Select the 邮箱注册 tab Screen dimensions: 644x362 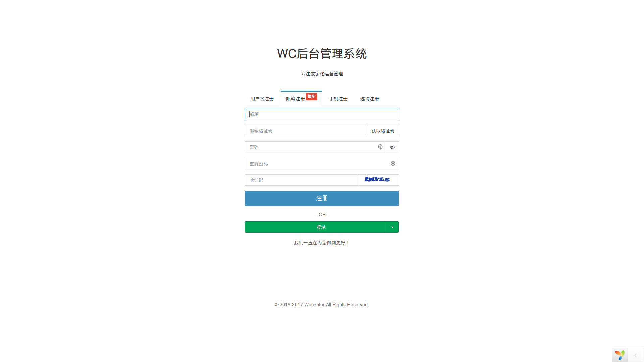coord(295,99)
